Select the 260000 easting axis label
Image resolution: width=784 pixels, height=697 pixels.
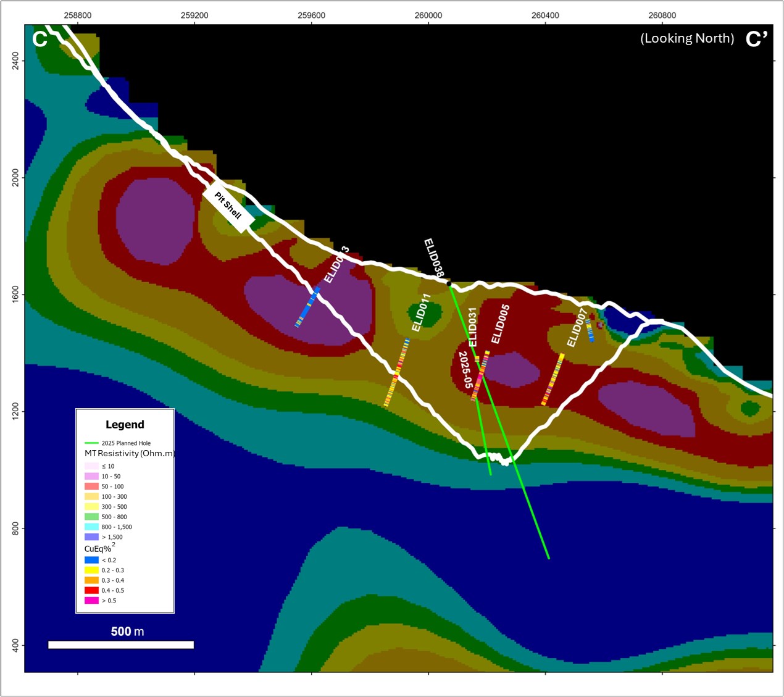coord(428,15)
